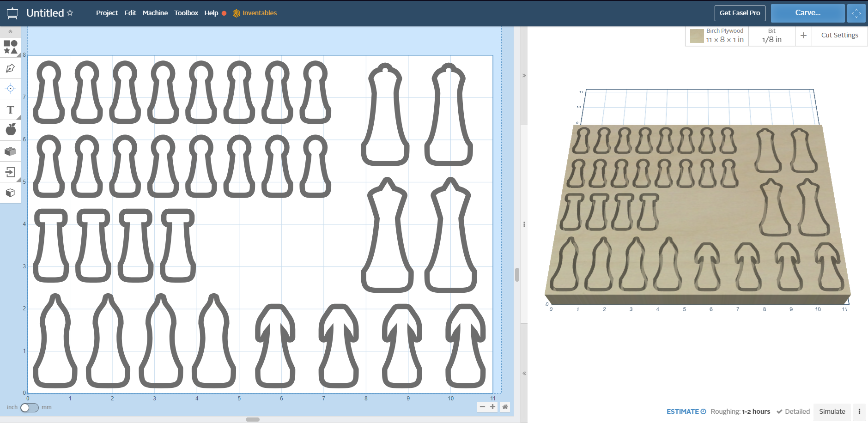Click the canvas horizontal scrollbar
Screen dimensions: 868x423
coord(253,419)
